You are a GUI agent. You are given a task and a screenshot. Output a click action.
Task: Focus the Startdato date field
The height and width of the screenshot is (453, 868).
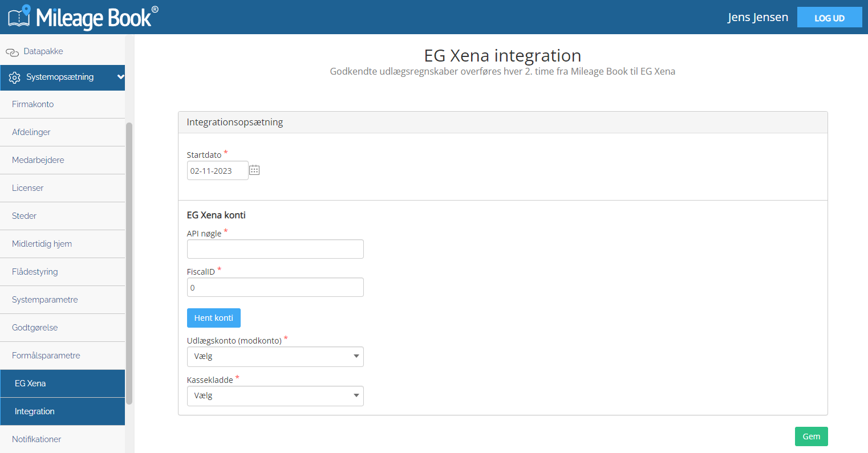pos(218,171)
